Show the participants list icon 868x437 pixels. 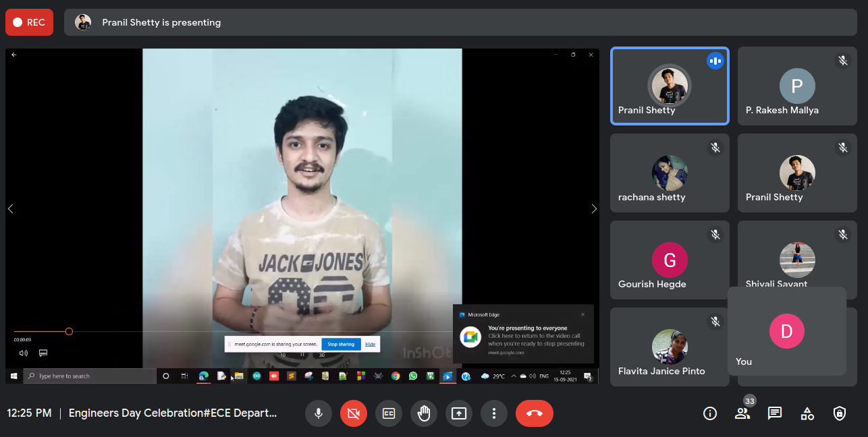(742, 413)
